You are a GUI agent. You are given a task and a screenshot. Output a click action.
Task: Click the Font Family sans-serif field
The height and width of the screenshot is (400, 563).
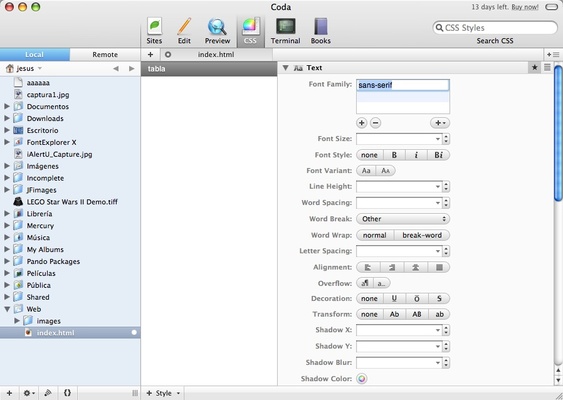pyautogui.click(x=403, y=85)
